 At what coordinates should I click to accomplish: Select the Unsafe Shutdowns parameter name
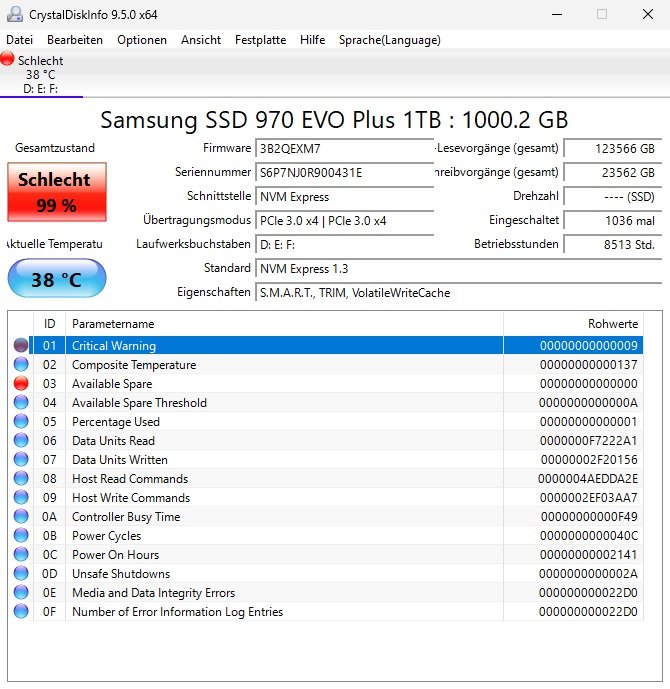121,573
